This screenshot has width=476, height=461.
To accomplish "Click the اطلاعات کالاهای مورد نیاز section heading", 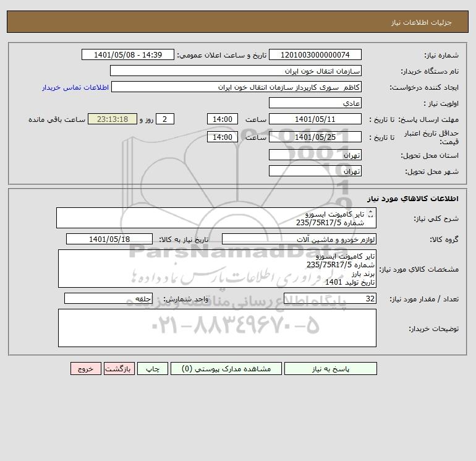I will pyautogui.click(x=413, y=199).
